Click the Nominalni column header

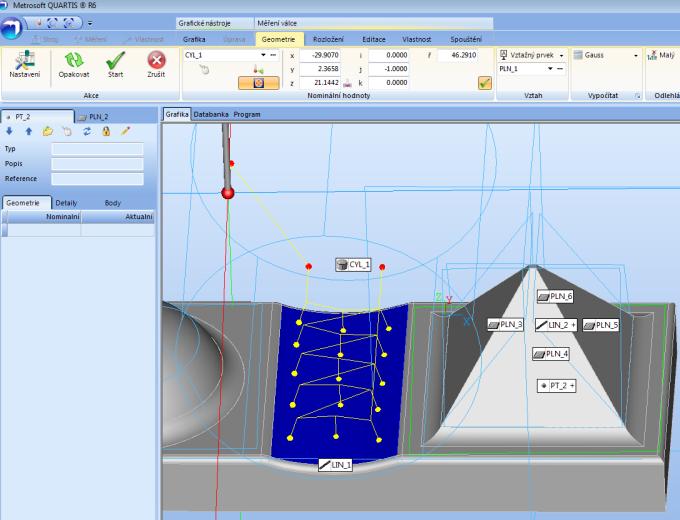44,217
